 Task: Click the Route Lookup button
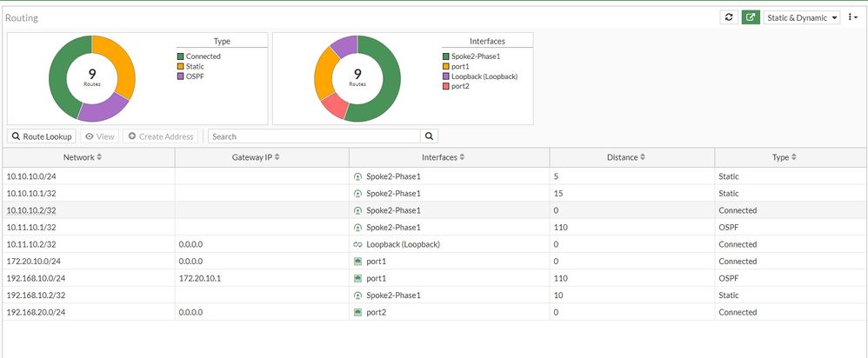42,136
